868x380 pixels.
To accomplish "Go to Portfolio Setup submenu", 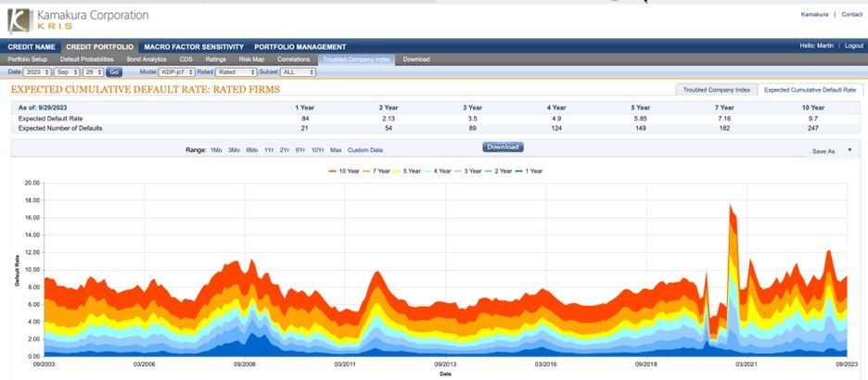I will click(27, 59).
